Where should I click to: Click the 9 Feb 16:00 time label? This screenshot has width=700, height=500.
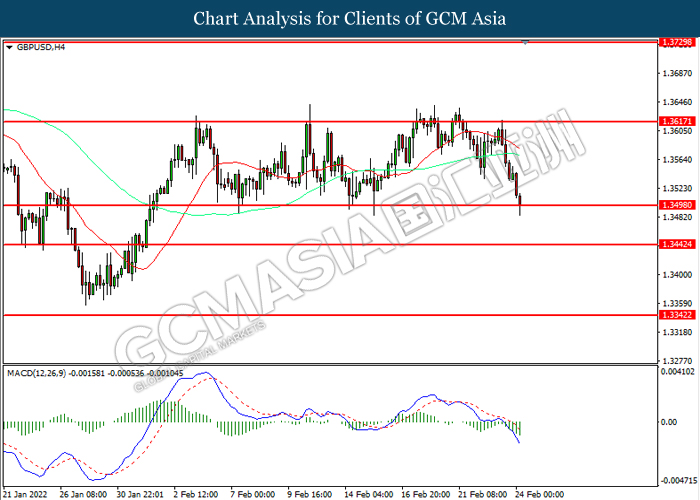[310, 494]
